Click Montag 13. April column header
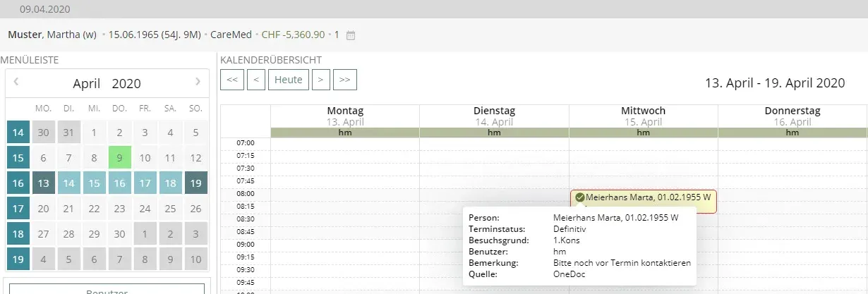 pos(345,116)
